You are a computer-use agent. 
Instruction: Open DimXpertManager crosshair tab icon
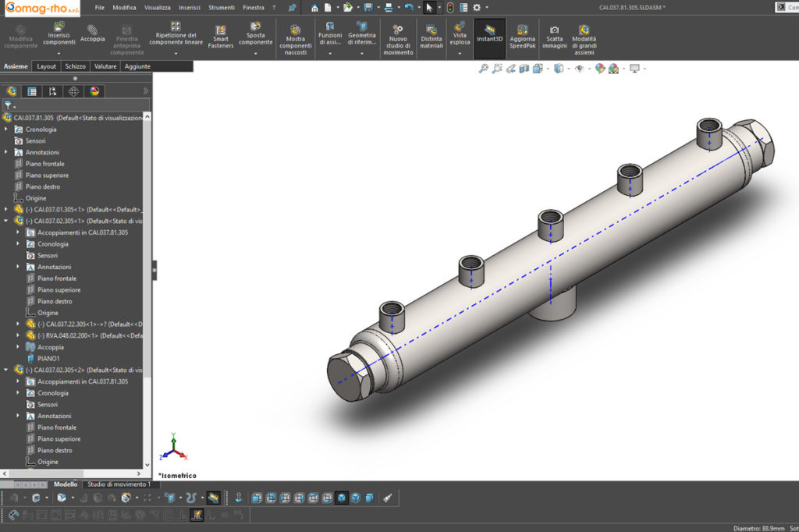tap(73, 91)
